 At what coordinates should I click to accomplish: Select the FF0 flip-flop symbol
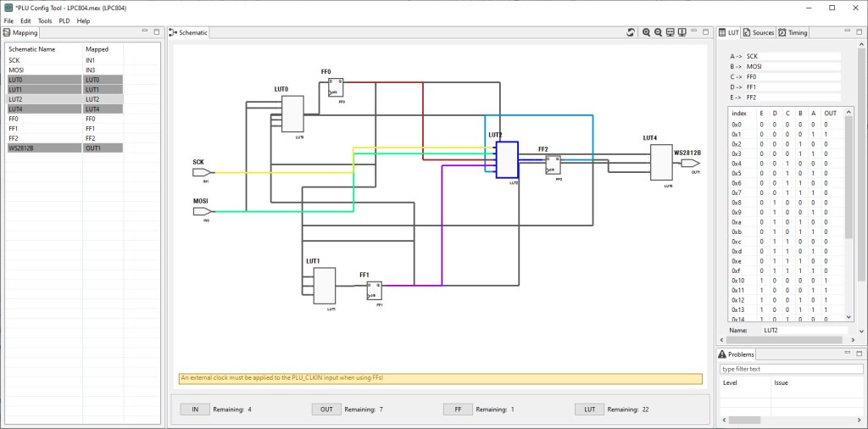tap(336, 89)
